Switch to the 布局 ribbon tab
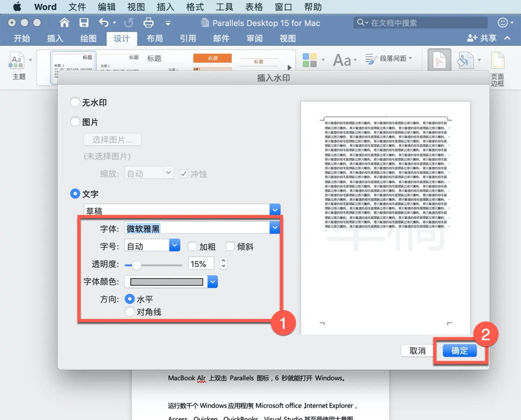 (x=155, y=38)
